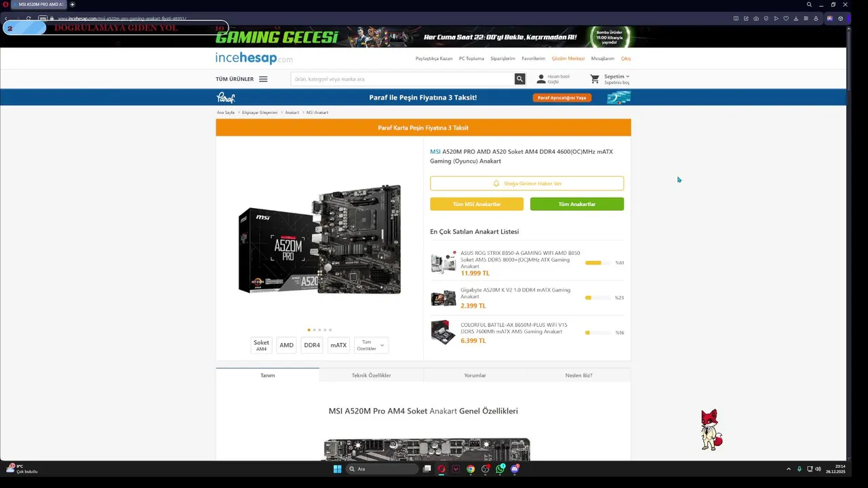Click Stoğa Girince Haber Ver button
Viewport: 868px width, 488px height.
pyautogui.click(x=527, y=184)
